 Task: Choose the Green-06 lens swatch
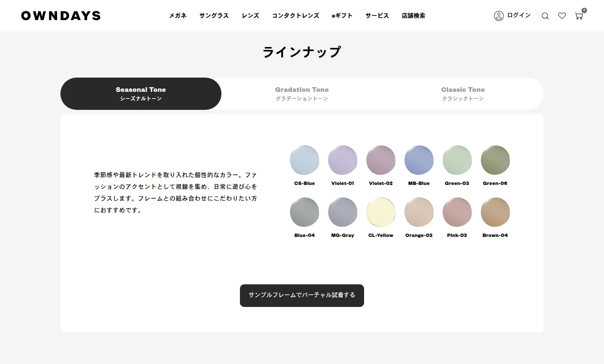coord(495,160)
